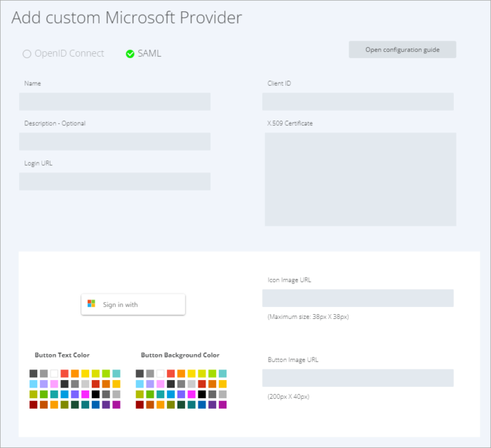Select light sky-blue swatch under Button Background Color
The width and height of the screenshot is (491, 448).
(140, 383)
